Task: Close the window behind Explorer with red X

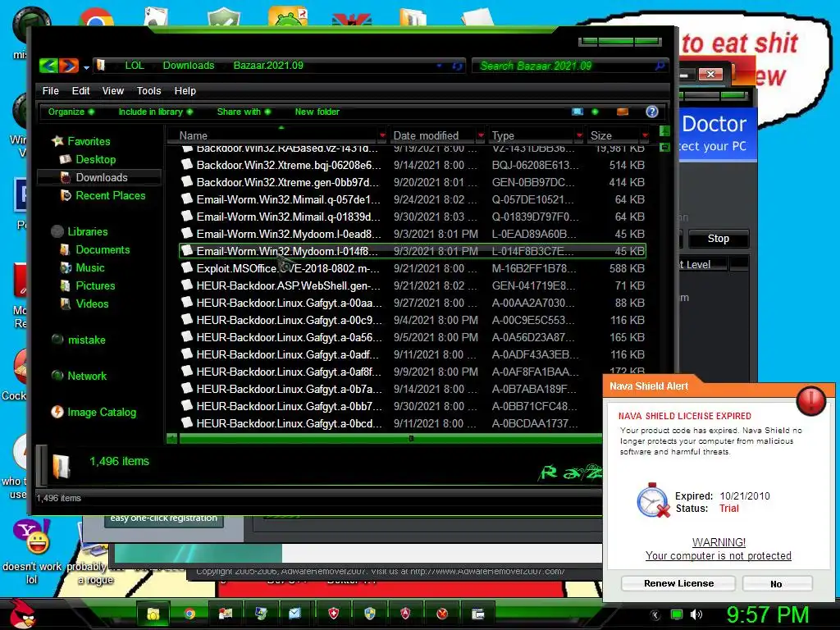Action: click(x=710, y=74)
